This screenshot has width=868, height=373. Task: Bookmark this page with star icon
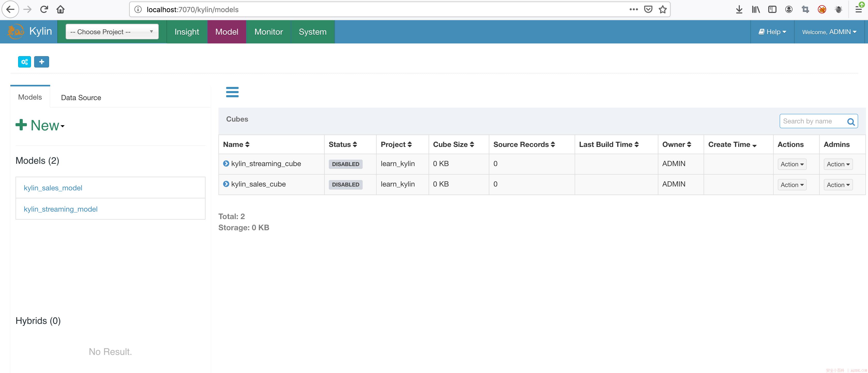(663, 10)
